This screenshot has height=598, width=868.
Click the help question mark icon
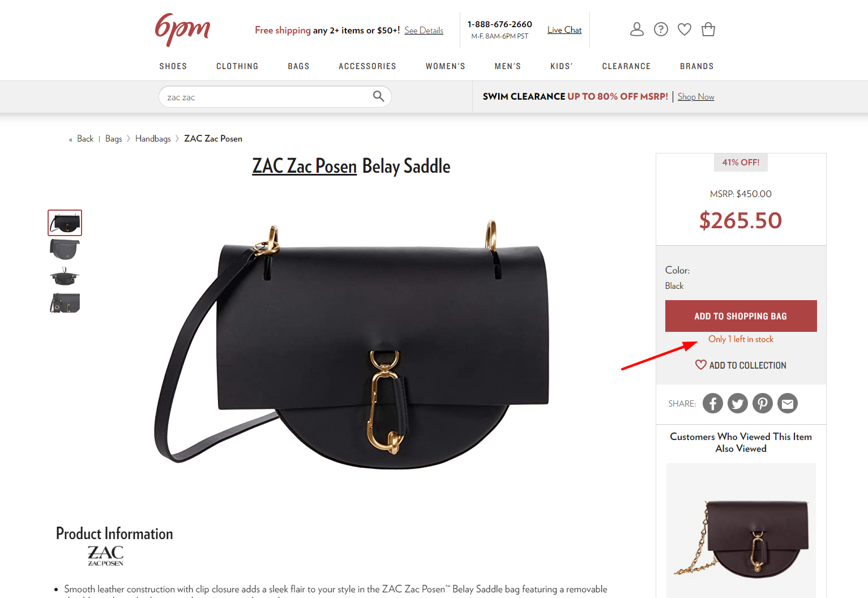661,29
